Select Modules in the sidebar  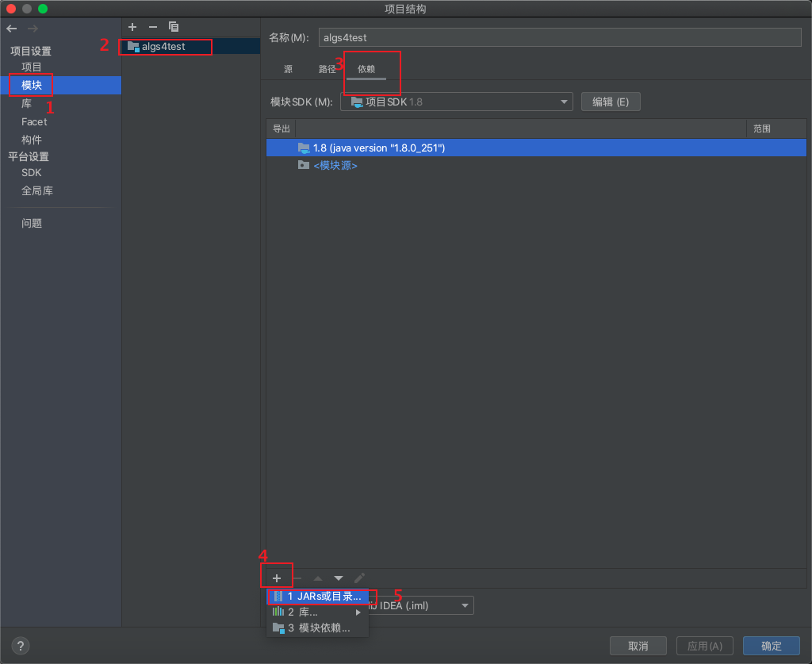pos(61,86)
